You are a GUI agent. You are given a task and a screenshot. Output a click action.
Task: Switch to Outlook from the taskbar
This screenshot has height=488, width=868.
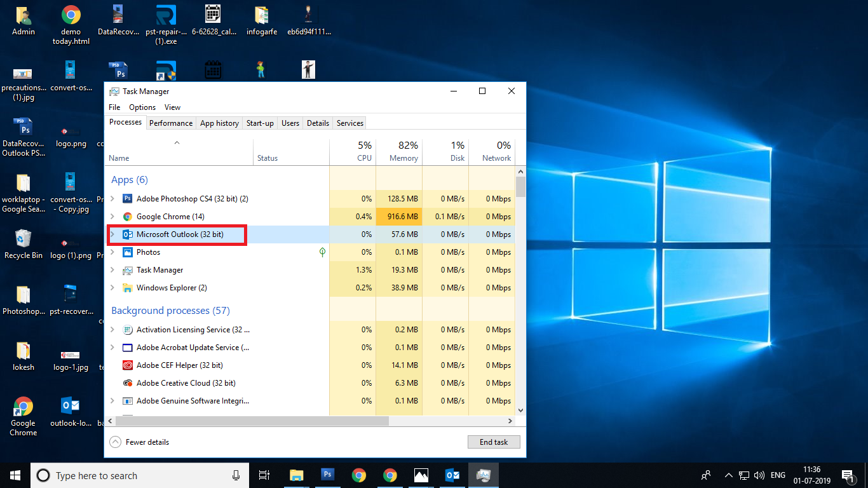pyautogui.click(x=452, y=475)
